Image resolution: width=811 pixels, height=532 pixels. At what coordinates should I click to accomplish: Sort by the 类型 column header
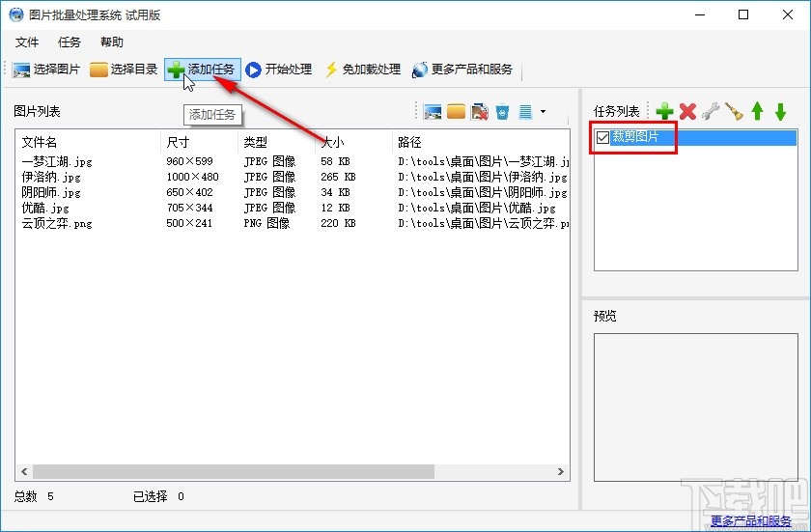click(x=256, y=142)
